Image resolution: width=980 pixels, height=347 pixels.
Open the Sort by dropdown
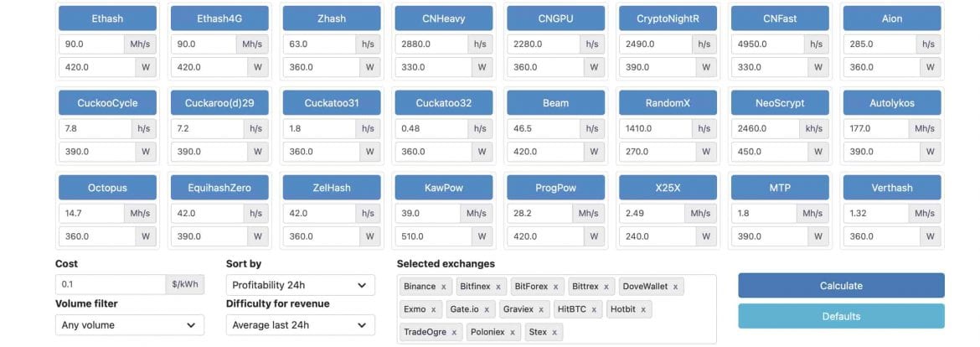300,285
